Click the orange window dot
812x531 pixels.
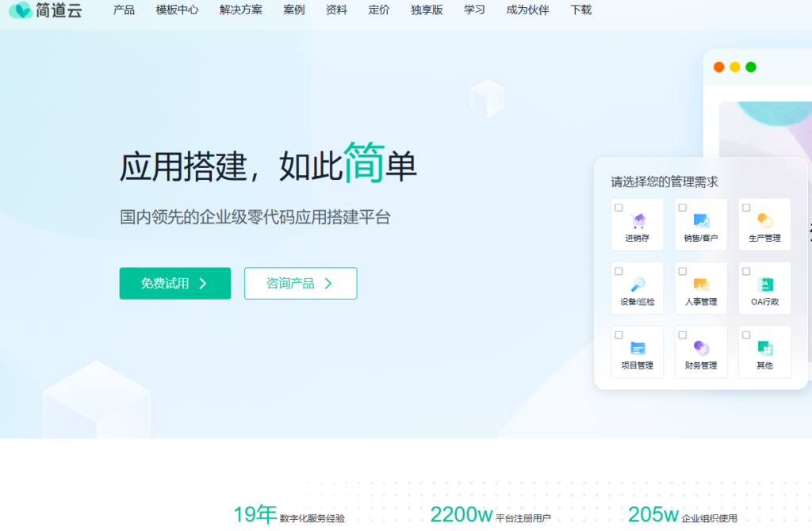pyautogui.click(x=718, y=67)
